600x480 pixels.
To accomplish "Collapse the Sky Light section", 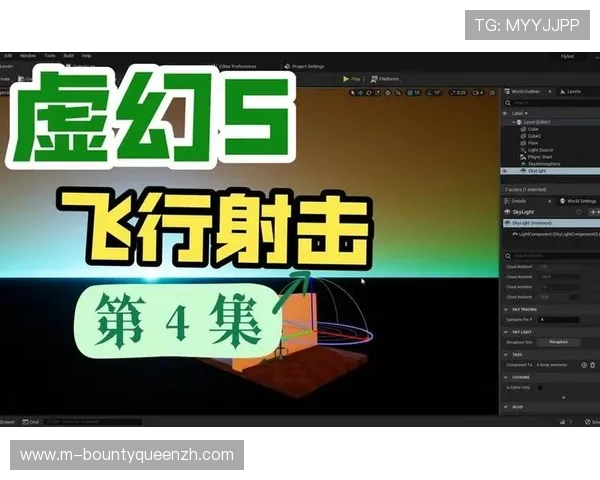I will [x=505, y=332].
